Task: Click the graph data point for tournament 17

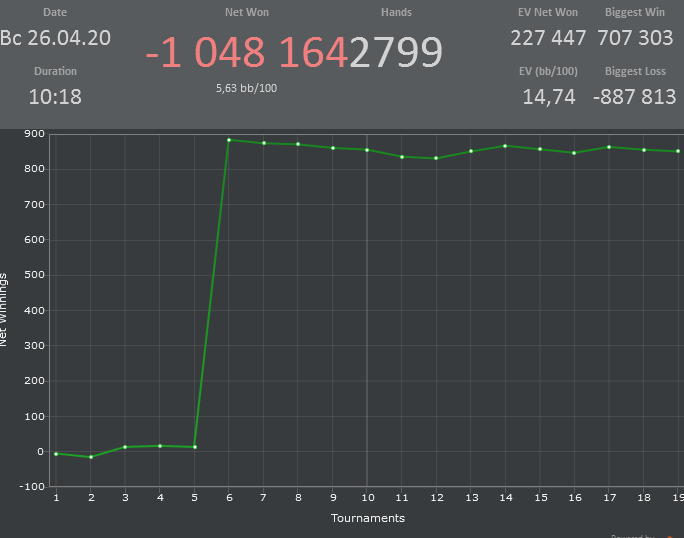Action: tap(609, 147)
